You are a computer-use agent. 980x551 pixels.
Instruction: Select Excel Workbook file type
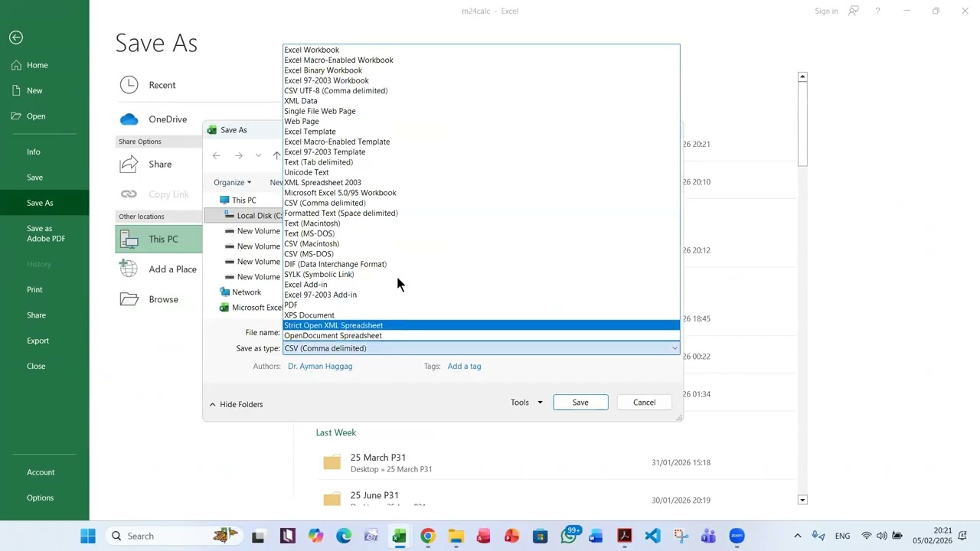click(481, 50)
